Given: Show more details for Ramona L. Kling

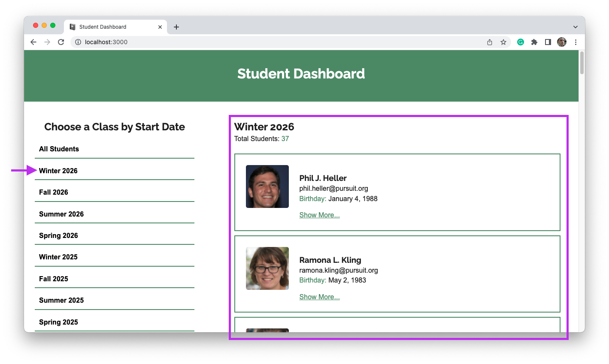Looking at the screenshot, I should (319, 297).
